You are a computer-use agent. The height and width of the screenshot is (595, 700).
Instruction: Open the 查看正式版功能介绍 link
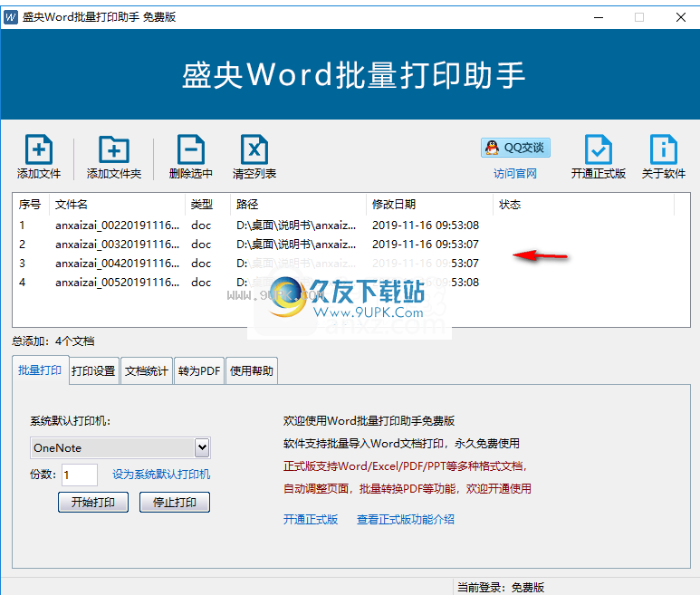406,520
